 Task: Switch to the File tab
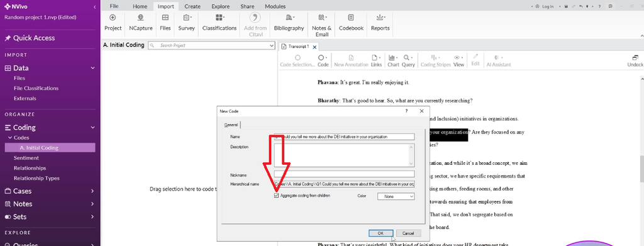coord(114,6)
